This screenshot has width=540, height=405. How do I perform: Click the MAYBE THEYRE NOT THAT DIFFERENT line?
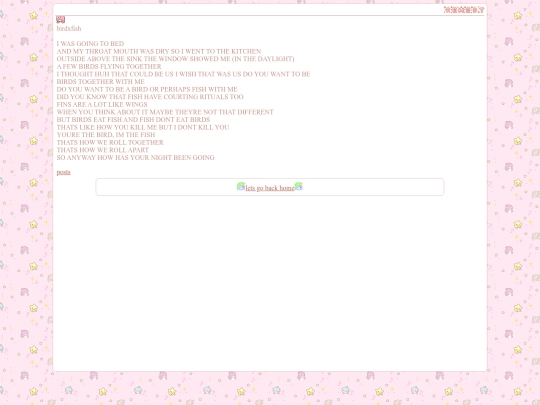165,112
